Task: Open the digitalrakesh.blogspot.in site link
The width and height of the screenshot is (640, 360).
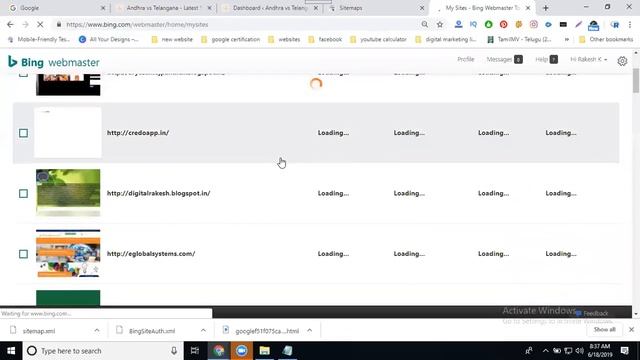Action: tap(158, 193)
